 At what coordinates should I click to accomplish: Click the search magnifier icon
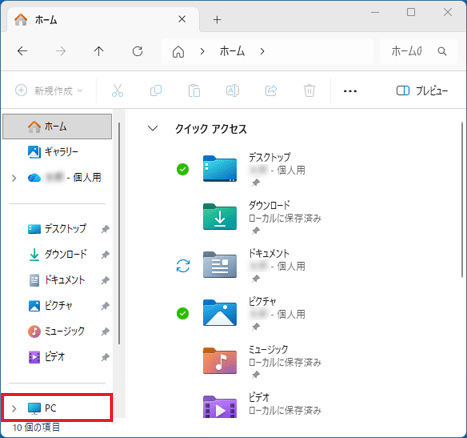click(x=442, y=51)
